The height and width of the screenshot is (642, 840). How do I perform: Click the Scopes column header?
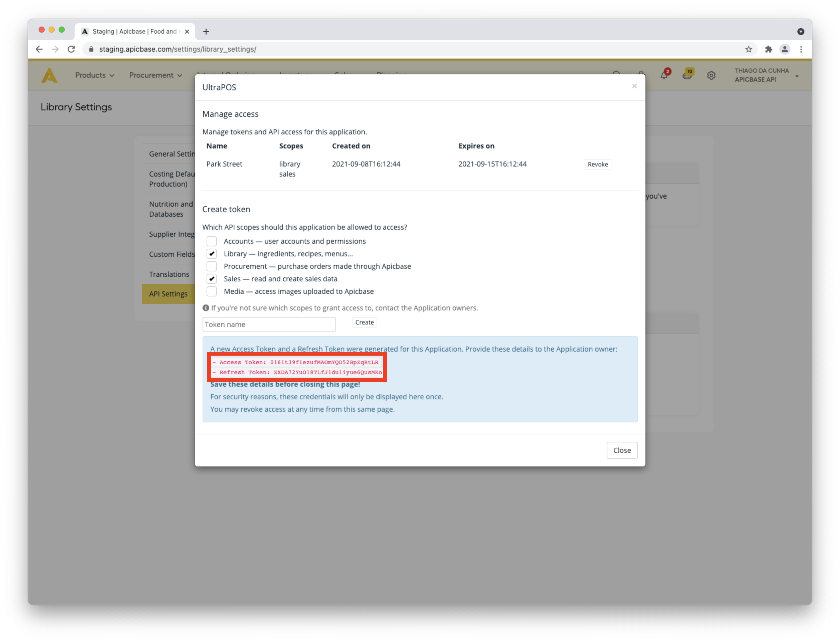[x=291, y=146]
